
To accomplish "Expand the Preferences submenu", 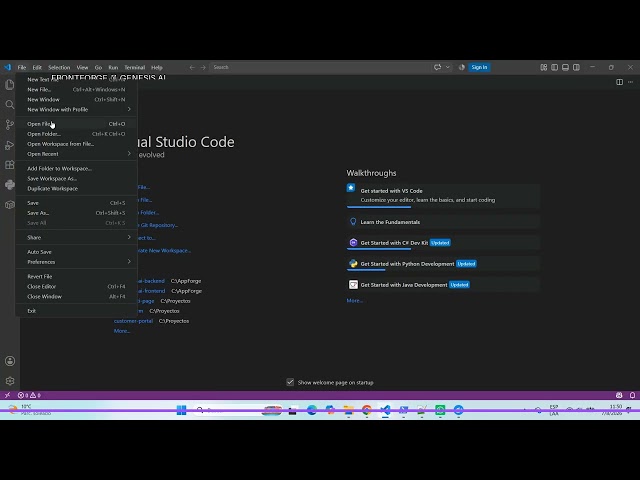I will (x=76, y=262).
